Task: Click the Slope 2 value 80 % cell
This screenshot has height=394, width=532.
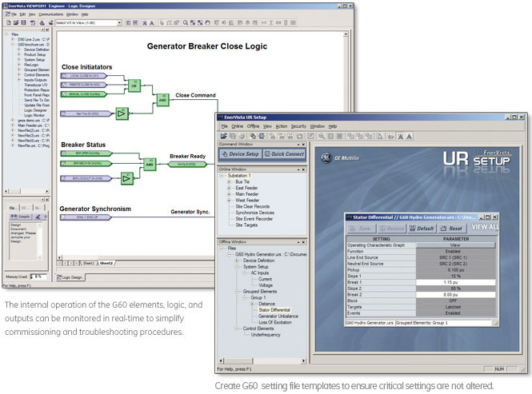Action: click(455, 289)
